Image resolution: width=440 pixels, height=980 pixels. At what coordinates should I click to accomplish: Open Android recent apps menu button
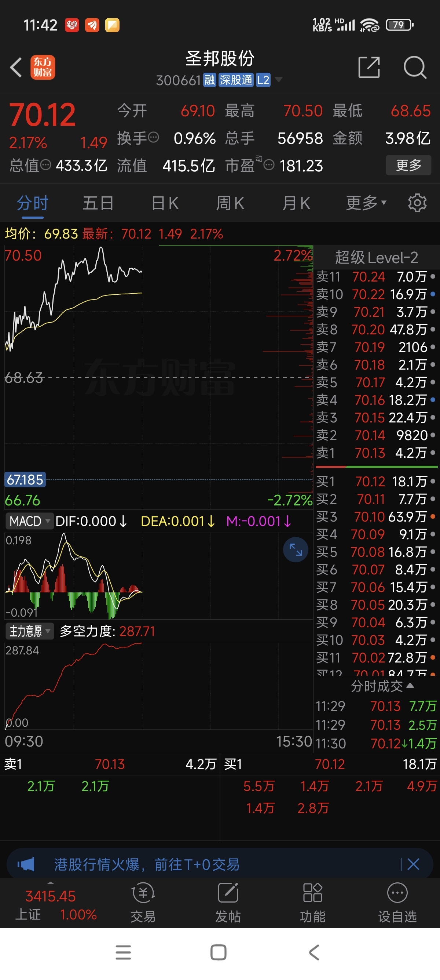point(123,952)
